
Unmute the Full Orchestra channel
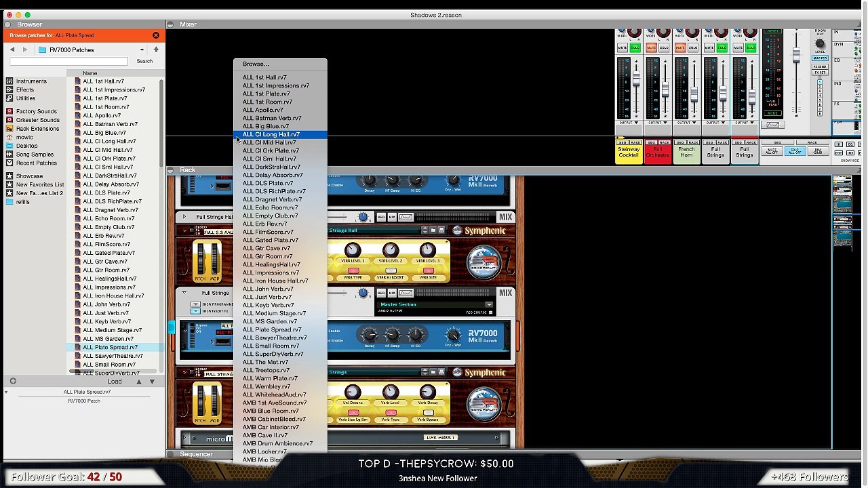coord(651,47)
